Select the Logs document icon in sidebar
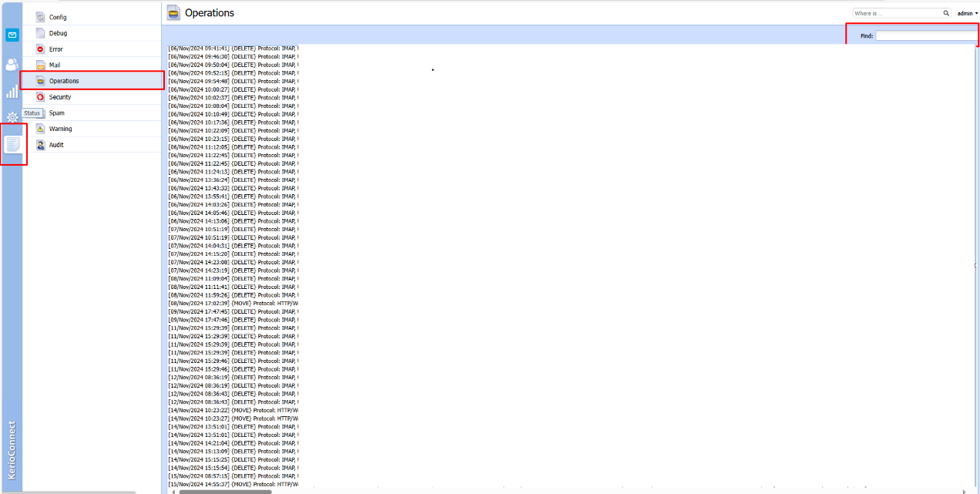This screenshot has width=980, height=494. coord(13,144)
